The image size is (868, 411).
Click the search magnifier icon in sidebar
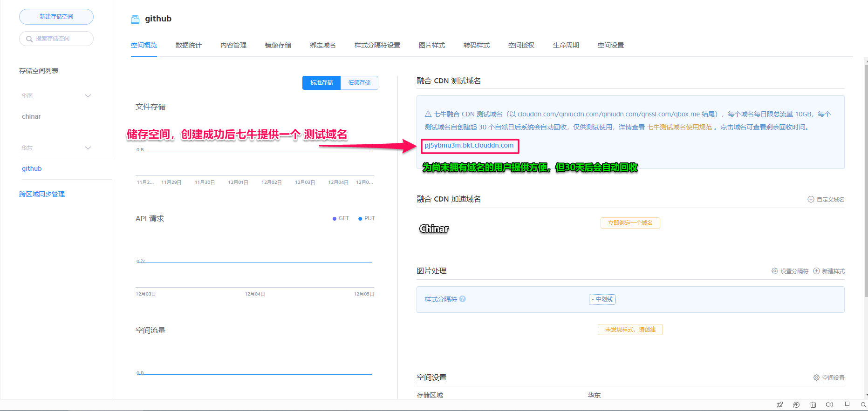29,39
